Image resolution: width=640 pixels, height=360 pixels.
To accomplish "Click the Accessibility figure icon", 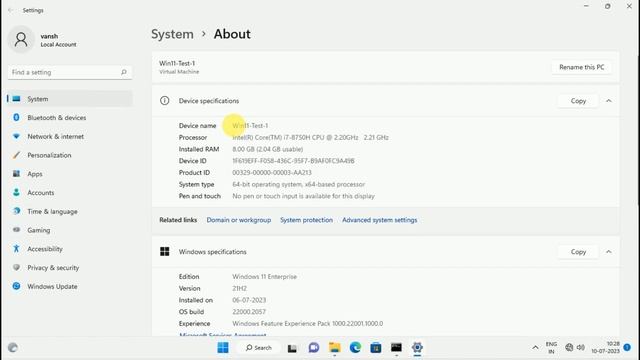I will [x=16, y=249].
